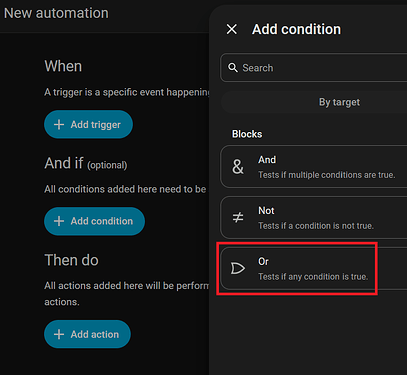Screen dimensions: 407x375
Task: Click the plus icon on Add condition
Action: point(59,221)
